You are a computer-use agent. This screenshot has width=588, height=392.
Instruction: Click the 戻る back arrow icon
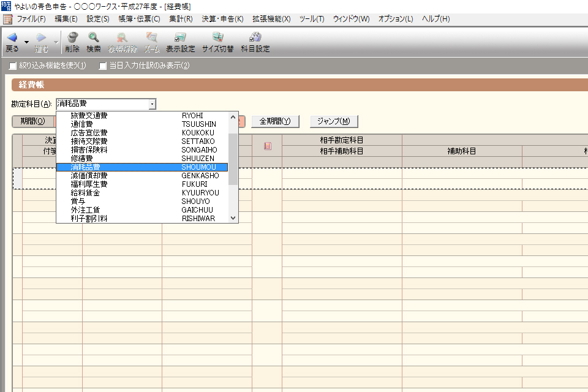(x=12, y=37)
